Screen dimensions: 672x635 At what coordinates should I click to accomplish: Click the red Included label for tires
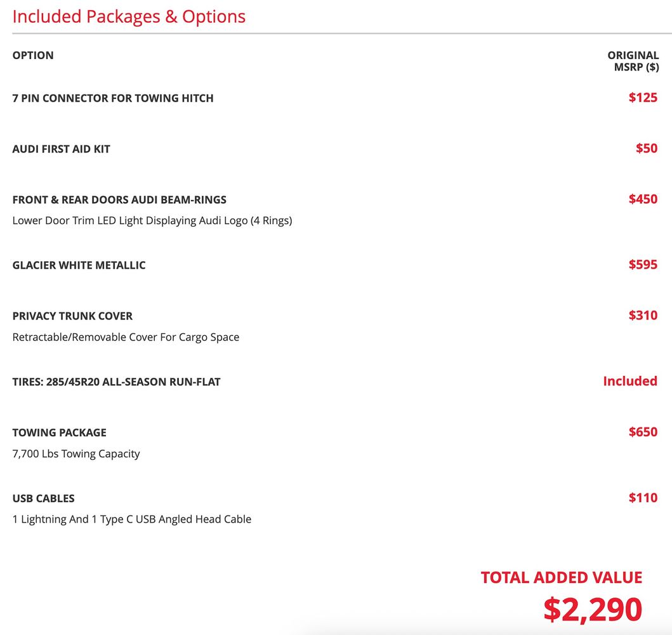(x=630, y=381)
